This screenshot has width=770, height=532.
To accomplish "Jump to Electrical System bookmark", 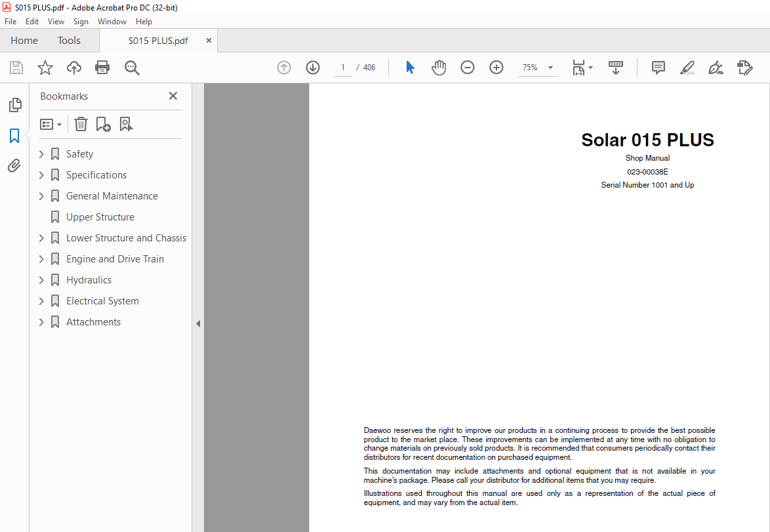I will (102, 301).
